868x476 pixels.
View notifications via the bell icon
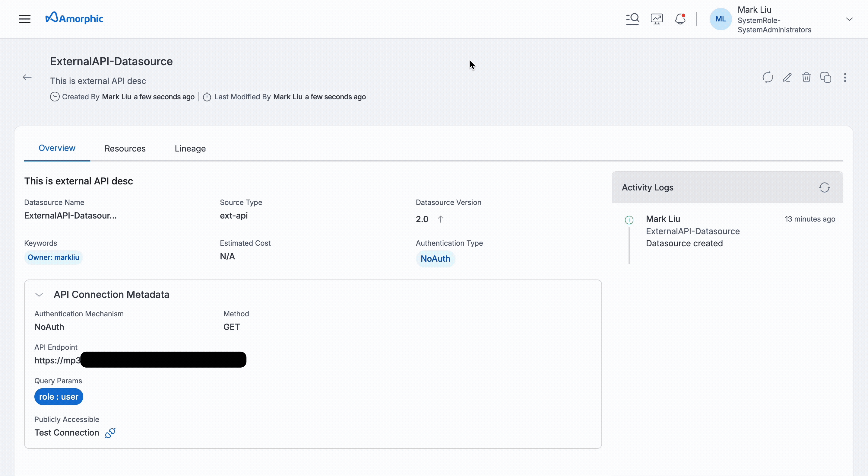tap(680, 19)
